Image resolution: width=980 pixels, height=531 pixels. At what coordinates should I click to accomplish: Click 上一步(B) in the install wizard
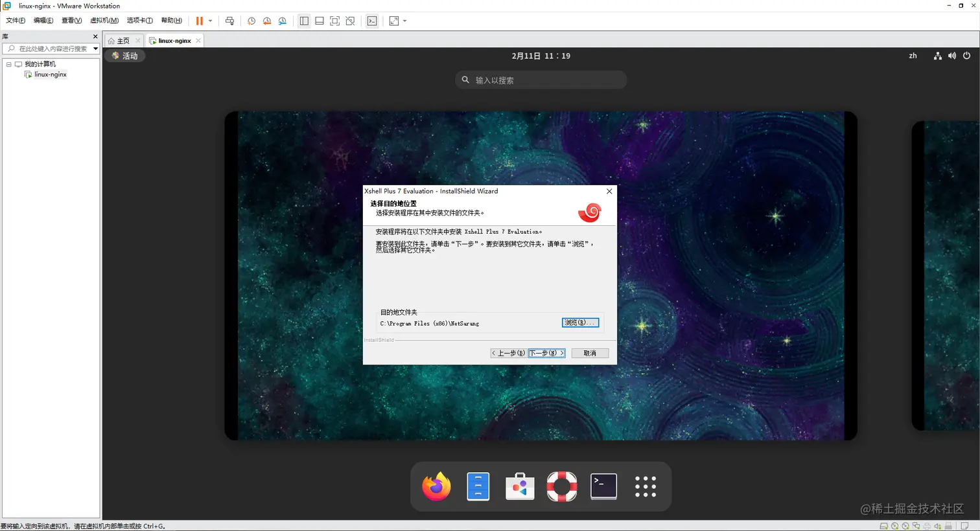pyautogui.click(x=508, y=353)
